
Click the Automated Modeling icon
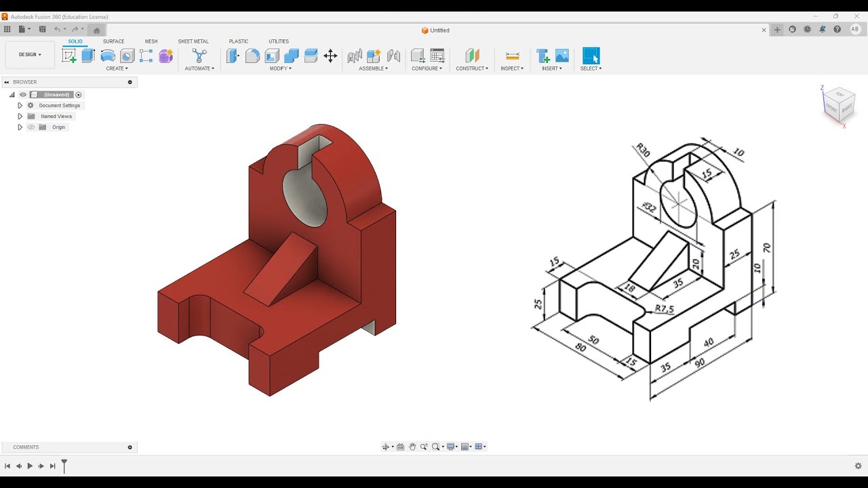coord(199,56)
